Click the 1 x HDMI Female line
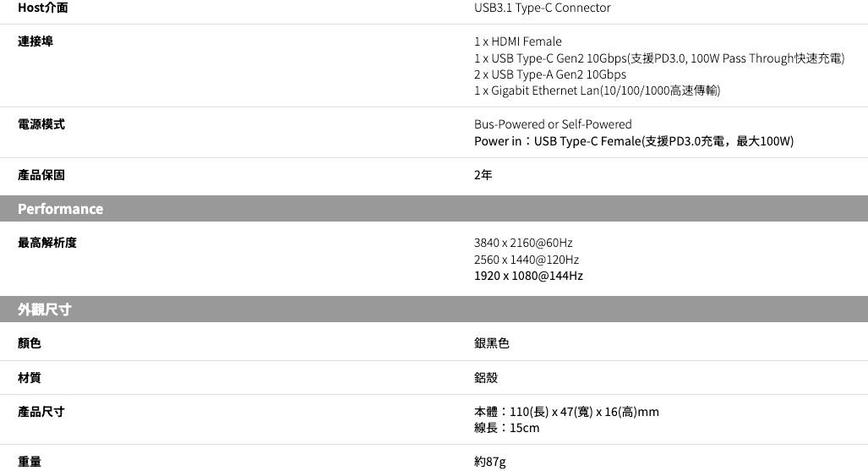The width and height of the screenshot is (868, 471). pyautogui.click(x=517, y=41)
